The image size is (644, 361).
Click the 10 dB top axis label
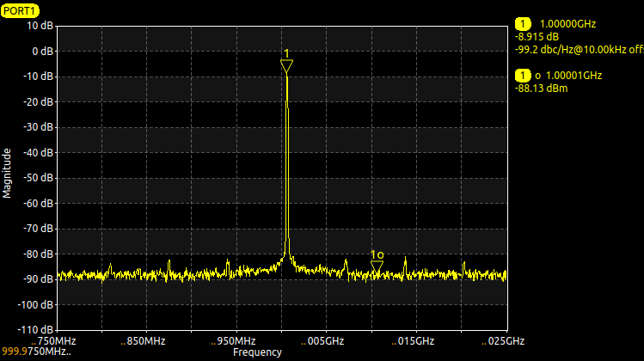pos(40,26)
